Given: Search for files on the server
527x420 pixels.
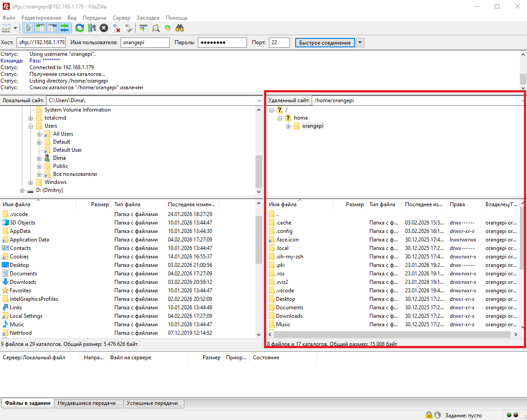Looking at the screenshot, I should 179,28.
